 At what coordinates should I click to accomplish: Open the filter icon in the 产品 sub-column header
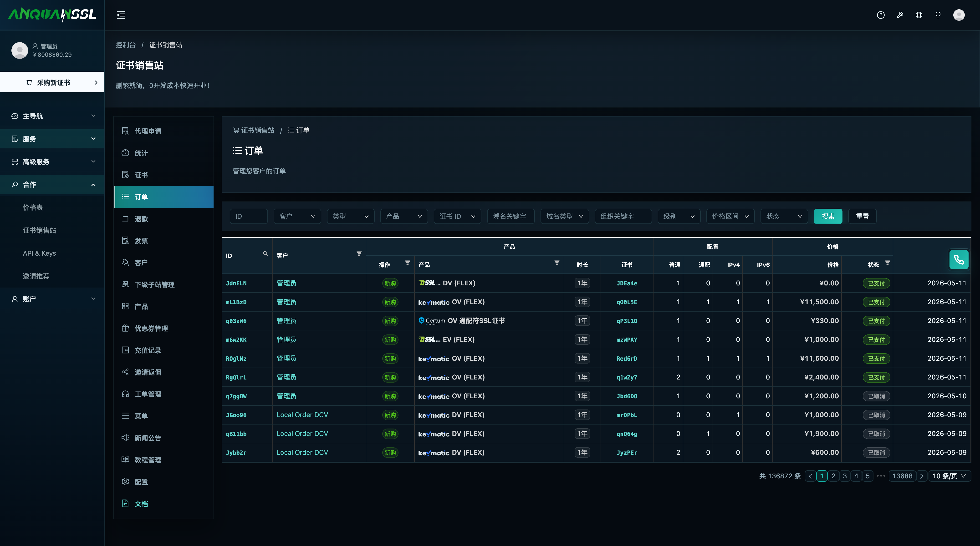(x=556, y=263)
